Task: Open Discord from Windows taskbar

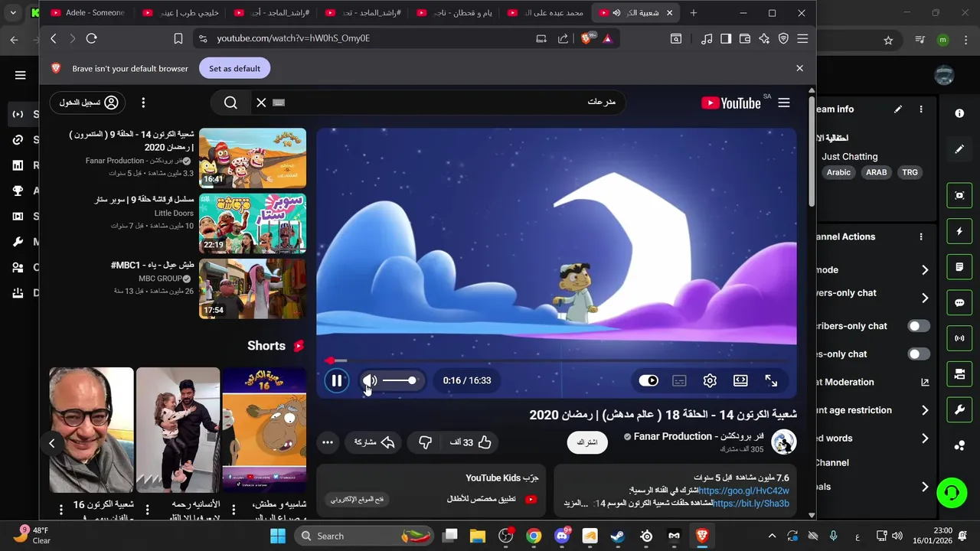Action: [x=562, y=536]
